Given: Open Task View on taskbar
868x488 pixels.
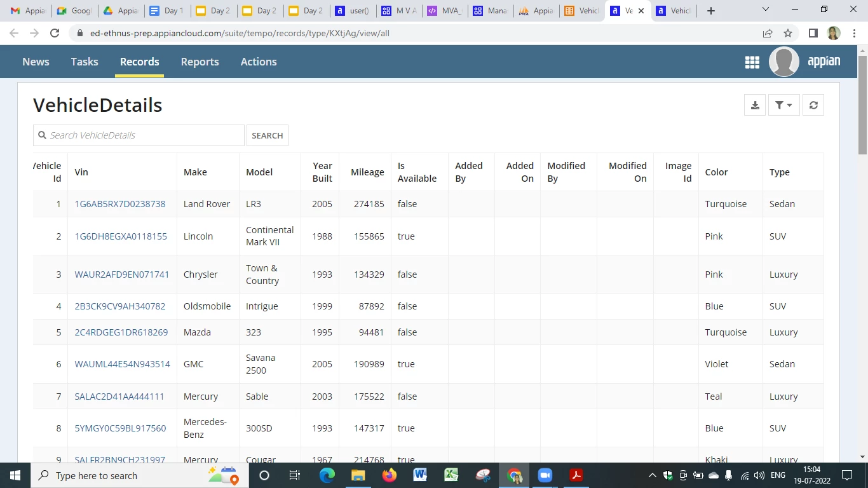Looking at the screenshot, I should [295, 475].
